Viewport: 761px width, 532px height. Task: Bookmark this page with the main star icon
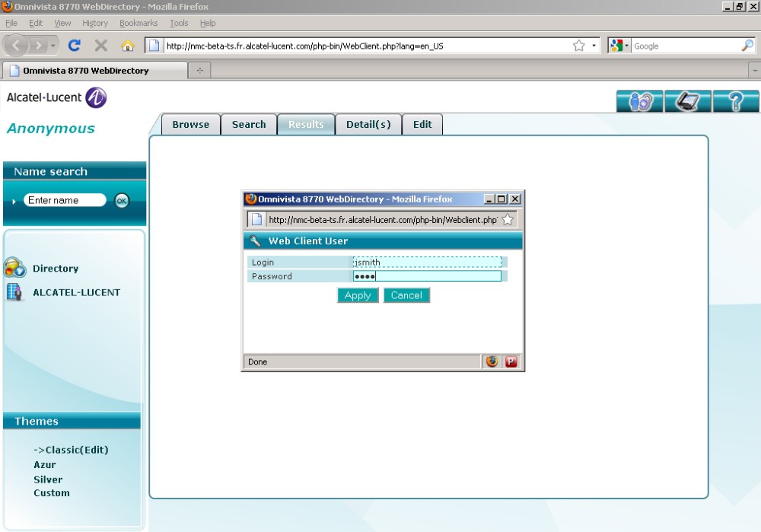(578, 46)
